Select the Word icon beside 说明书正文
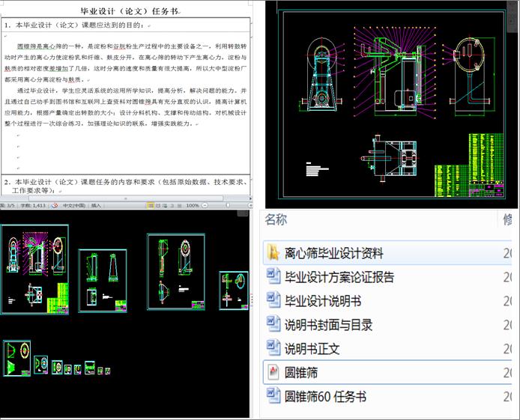Screen dimensions: 520x420 tap(273, 348)
